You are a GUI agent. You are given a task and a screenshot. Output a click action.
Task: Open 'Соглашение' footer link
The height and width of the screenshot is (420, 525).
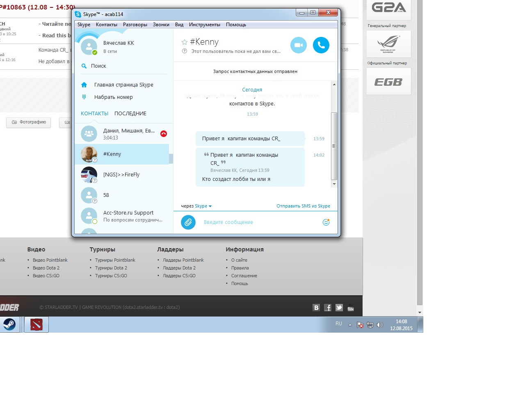[244, 276]
